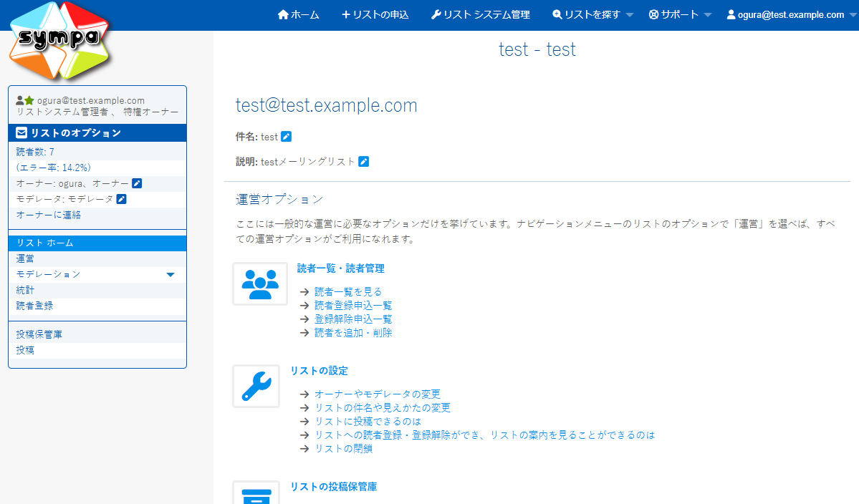Click the wrench icon for リストの設定
859x504 pixels.
[256, 387]
